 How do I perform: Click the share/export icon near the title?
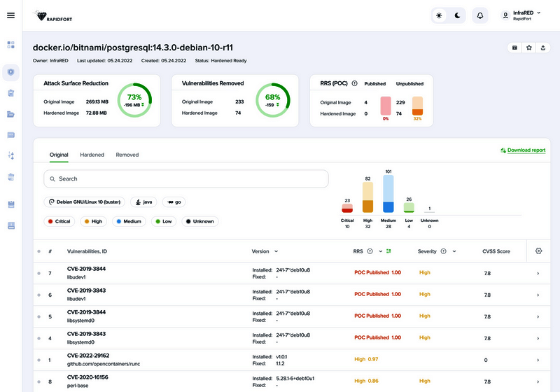[543, 48]
